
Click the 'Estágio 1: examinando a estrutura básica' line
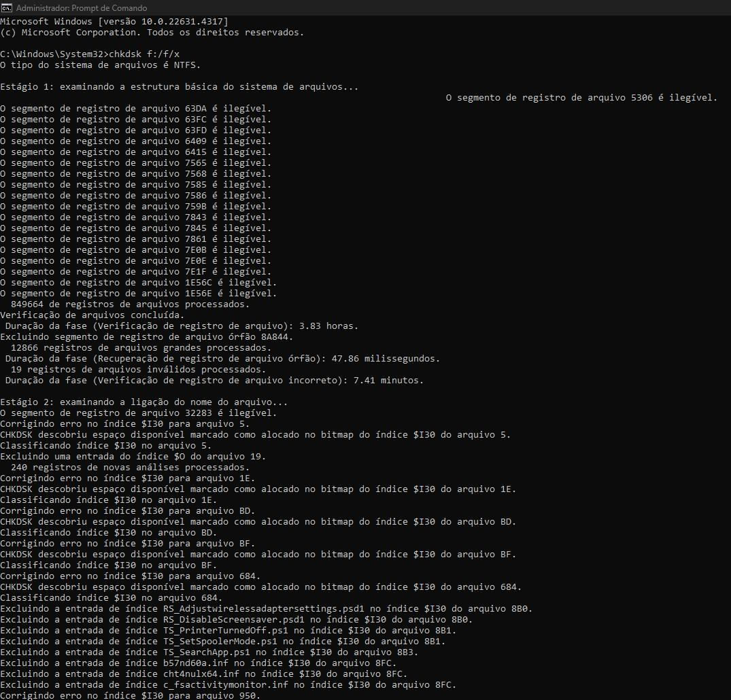click(x=179, y=87)
